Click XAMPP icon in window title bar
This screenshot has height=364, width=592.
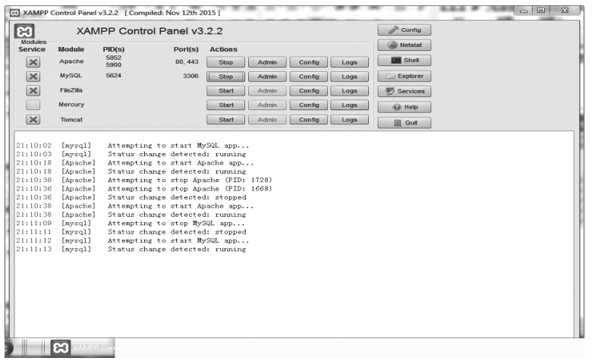(14, 13)
